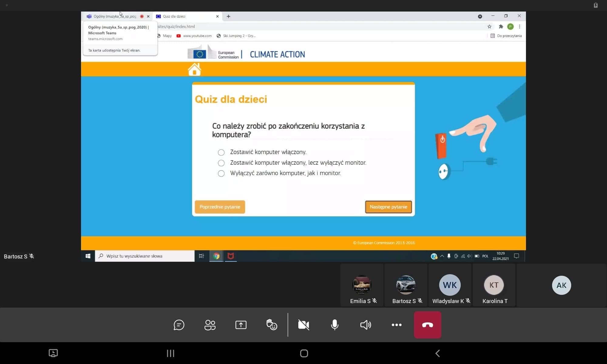Toggle the camera off icon
This screenshot has width=607, height=364.
point(303,325)
